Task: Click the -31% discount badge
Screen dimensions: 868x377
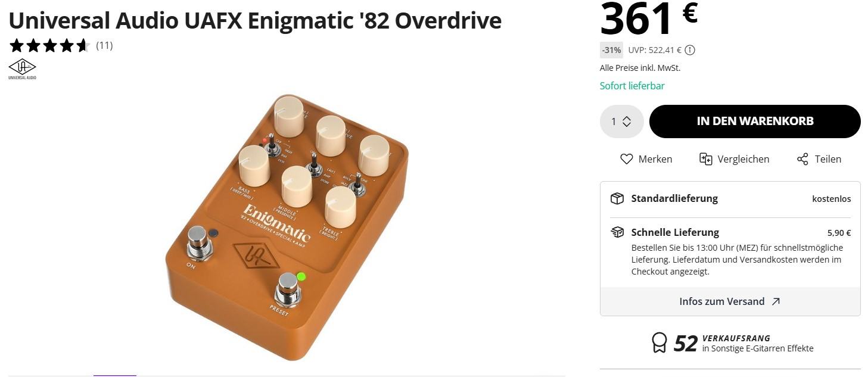Action: (x=611, y=50)
